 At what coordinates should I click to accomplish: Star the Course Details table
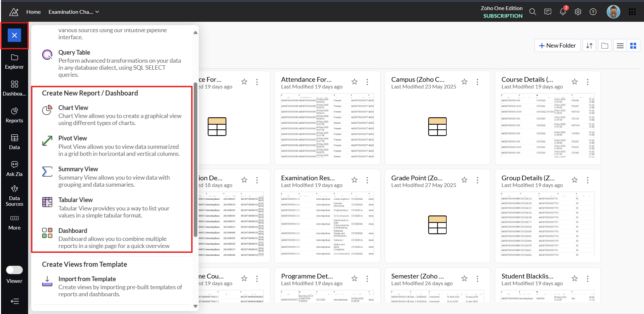click(x=575, y=82)
